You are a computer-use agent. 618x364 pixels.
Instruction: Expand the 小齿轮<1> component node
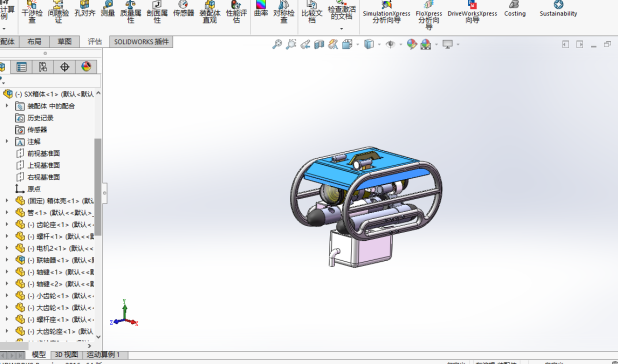click(7, 295)
